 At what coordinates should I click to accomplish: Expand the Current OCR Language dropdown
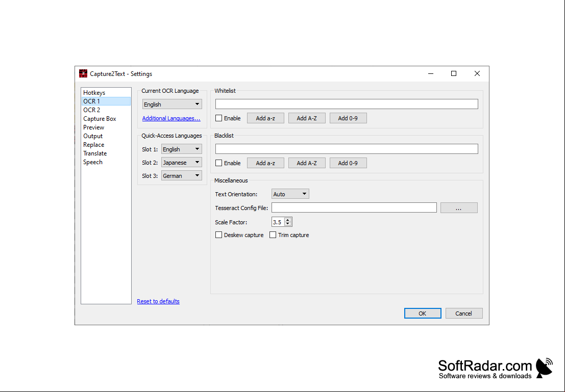tap(172, 104)
